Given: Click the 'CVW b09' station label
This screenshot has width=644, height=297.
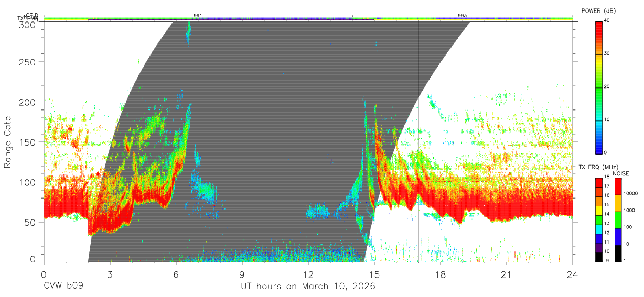Looking at the screenshot, I should (x=63, y=287).
